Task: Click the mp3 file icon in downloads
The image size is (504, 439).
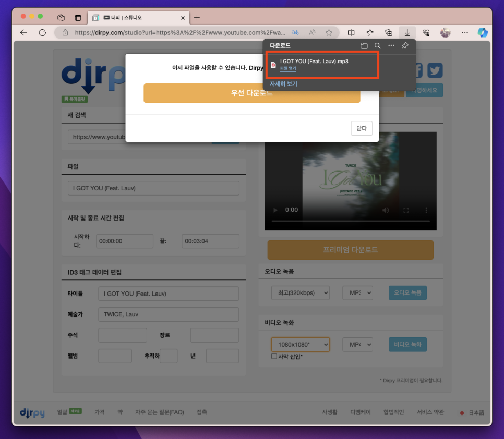Action: click(x=273, y=65)
